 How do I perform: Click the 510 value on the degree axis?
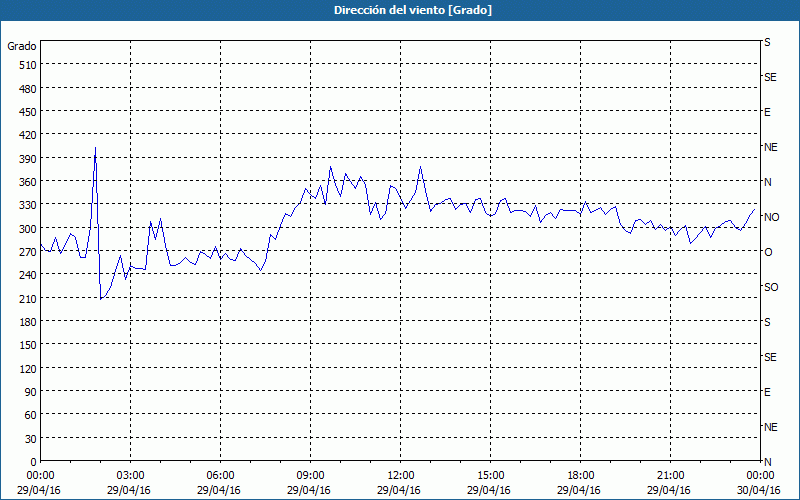pyautogui.click(x=29, y=65)
